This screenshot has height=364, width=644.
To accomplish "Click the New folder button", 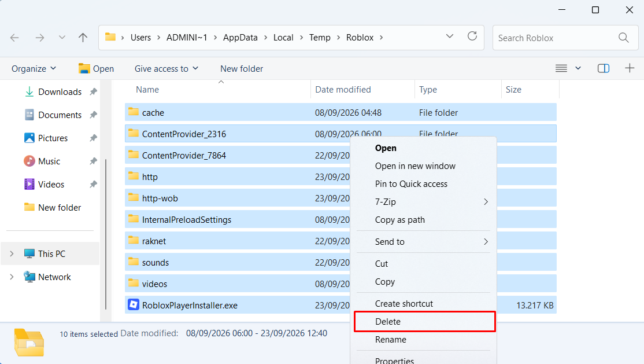I will click(242, 69).
